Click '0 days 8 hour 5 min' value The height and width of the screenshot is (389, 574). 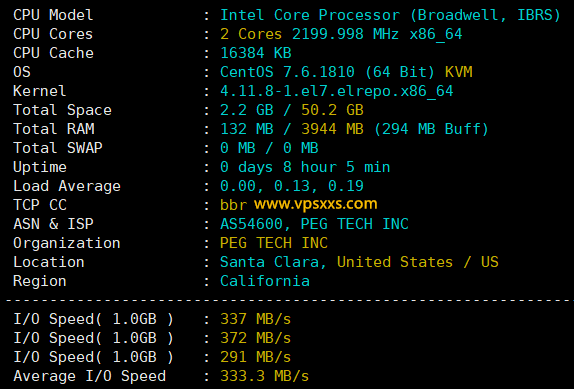(305, 167)
